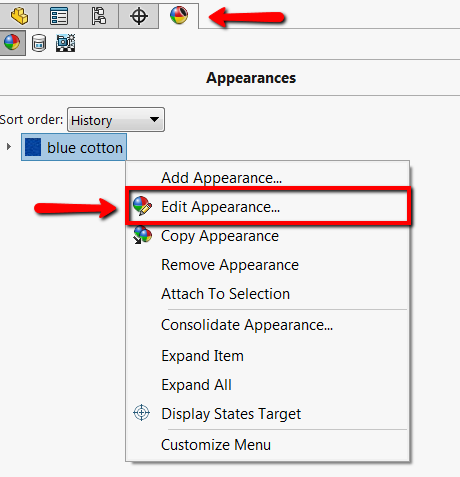Click Expand Item in context menu
The width and height of the screenshot is (460, 477).
(x=267, y=356)
